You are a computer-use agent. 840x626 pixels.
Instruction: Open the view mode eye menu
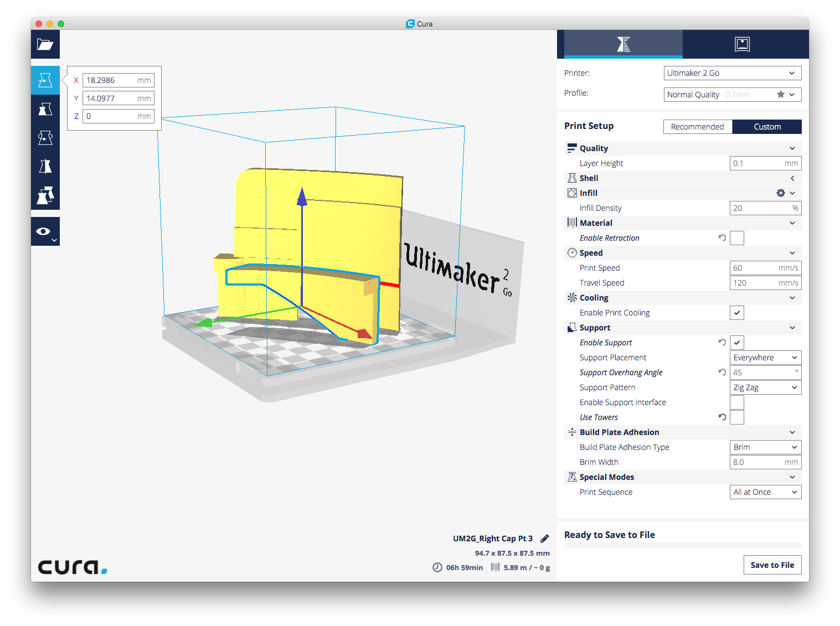(45, 231)
